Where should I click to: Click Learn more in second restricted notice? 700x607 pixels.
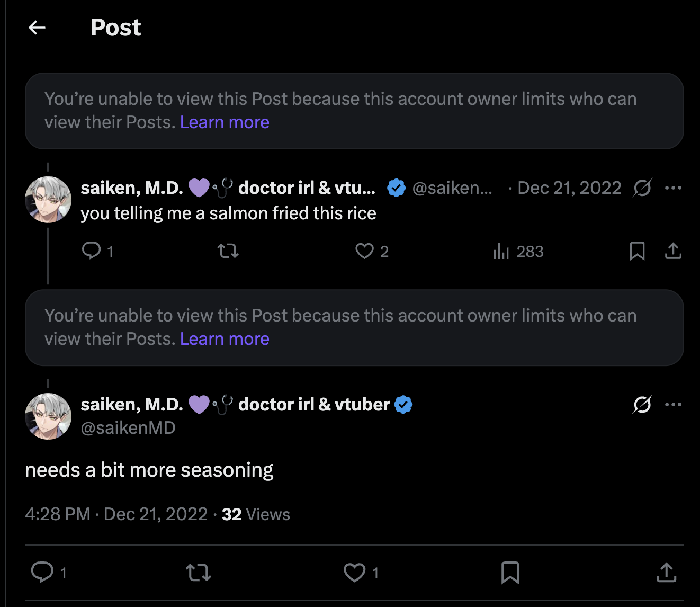coord(225,339)
